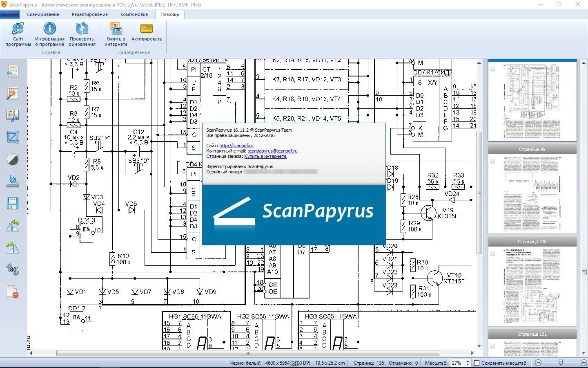Image resolution: width=588 pixels, height=368 pixels.
Task: Open the http://scanpdf.ru link
Action: point(236,146)
